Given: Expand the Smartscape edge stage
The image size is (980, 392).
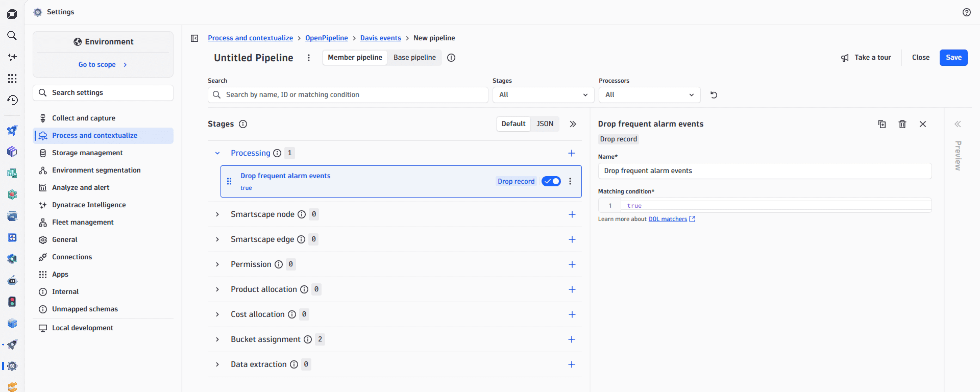Looking at the screenshot, I should (x=217, y=239).
